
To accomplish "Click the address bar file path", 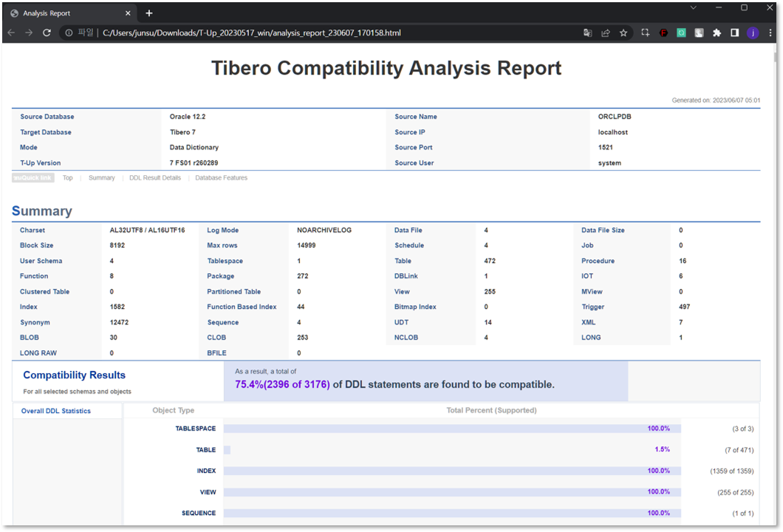I will coord(251,33).
